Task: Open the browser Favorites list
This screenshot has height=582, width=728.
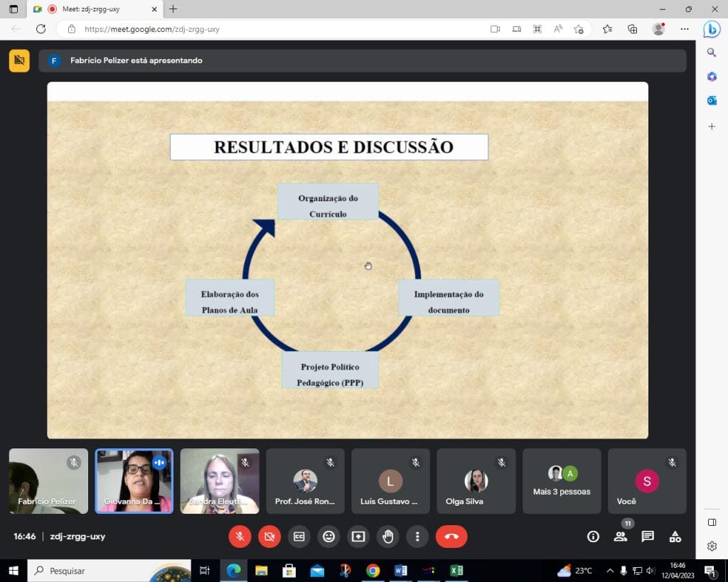Action: (x=607, y=29)
